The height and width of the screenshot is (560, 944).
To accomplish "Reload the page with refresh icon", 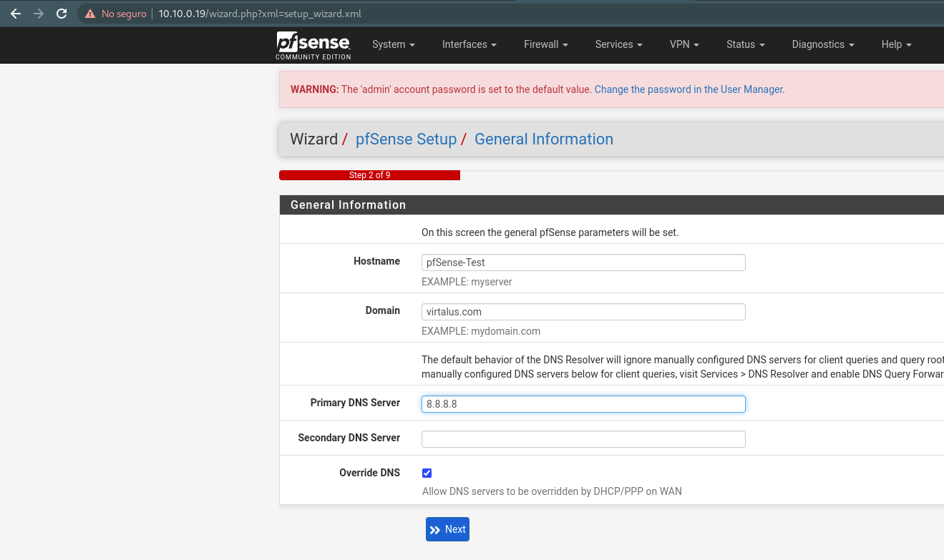I will tap(62, 14).
